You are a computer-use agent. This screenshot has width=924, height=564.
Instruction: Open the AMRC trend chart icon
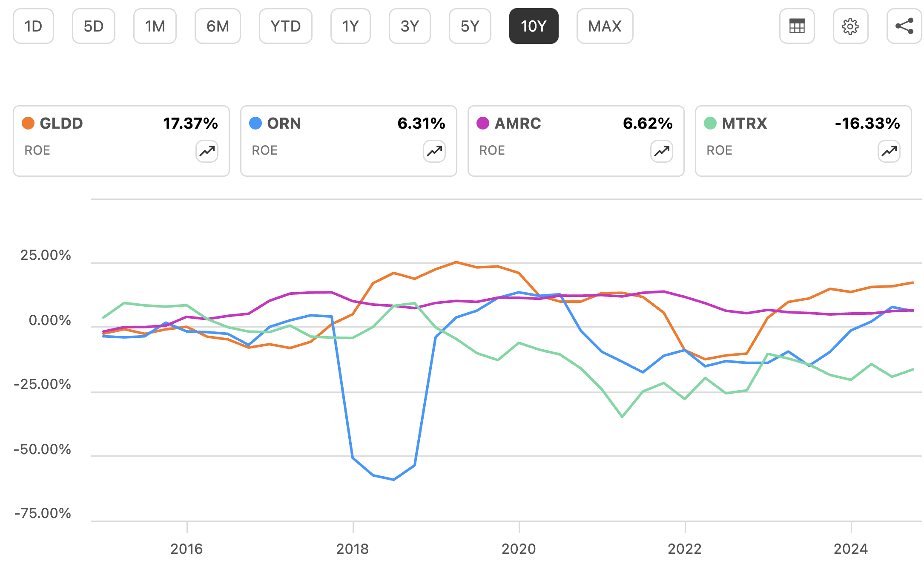[x=661, y=151]
